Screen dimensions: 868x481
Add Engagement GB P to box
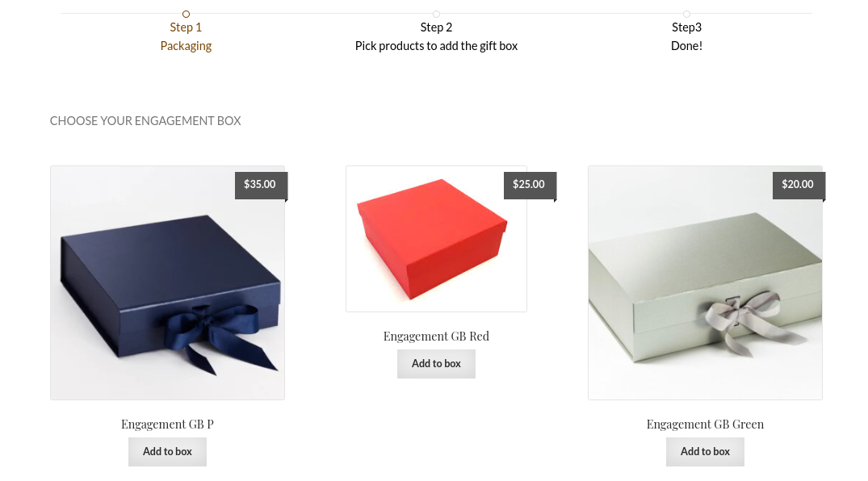[x=167, y=451]
